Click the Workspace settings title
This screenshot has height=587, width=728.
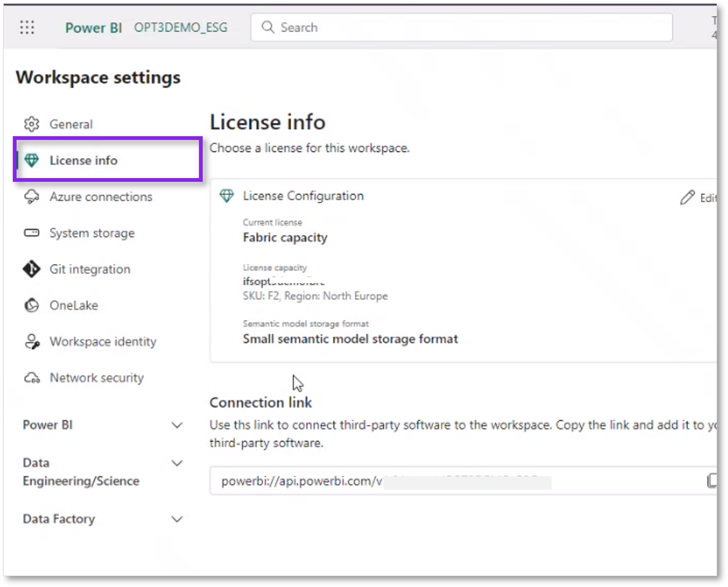[x=98, y=77]
